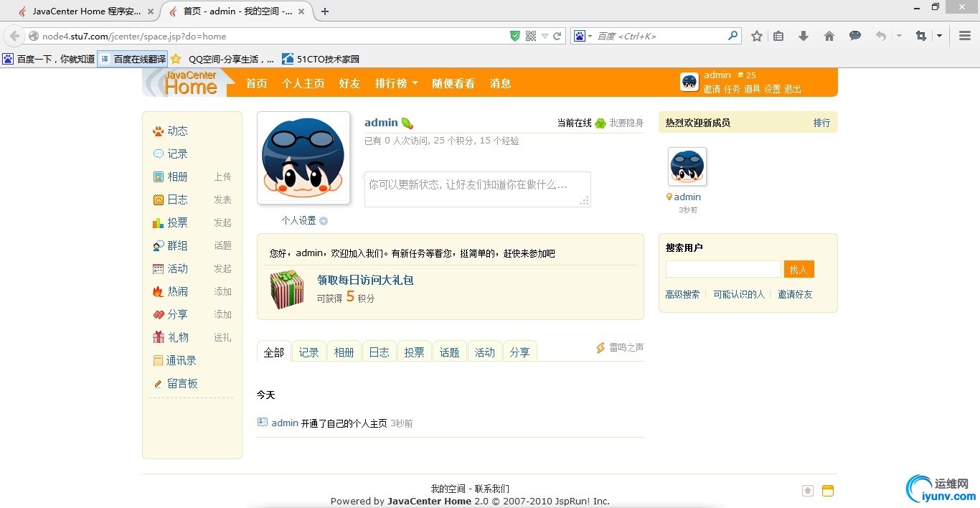
Task: Click the orange 找人 search button
Action: coord(798,269)
